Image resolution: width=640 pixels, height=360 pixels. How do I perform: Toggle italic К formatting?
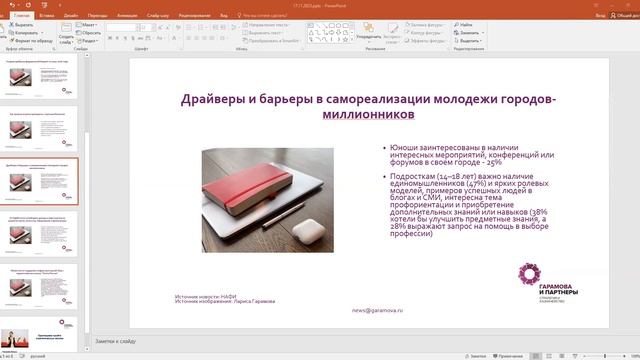[118, 38]
